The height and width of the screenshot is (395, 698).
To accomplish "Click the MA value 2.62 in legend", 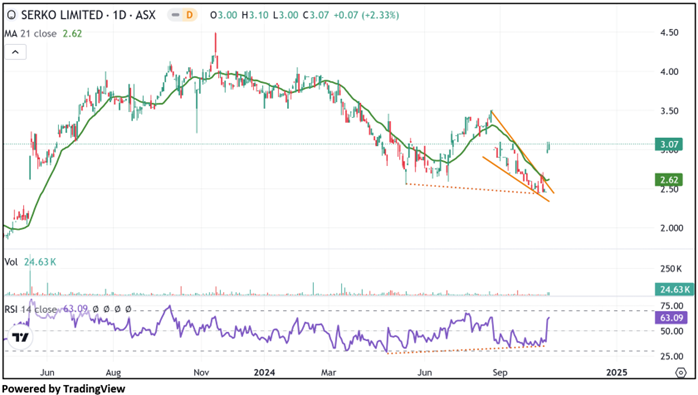I will (x=72, y=34).
